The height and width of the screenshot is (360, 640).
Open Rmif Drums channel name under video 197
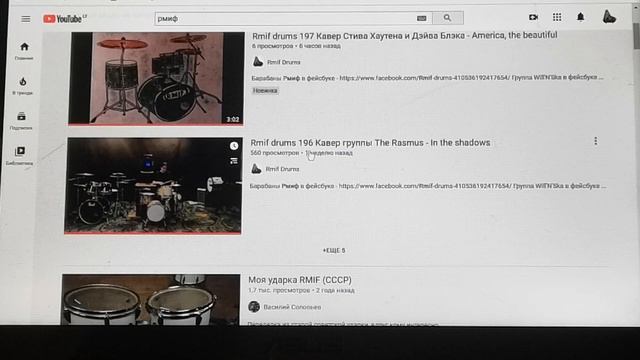pyautogui.click(x=284, y=62)
